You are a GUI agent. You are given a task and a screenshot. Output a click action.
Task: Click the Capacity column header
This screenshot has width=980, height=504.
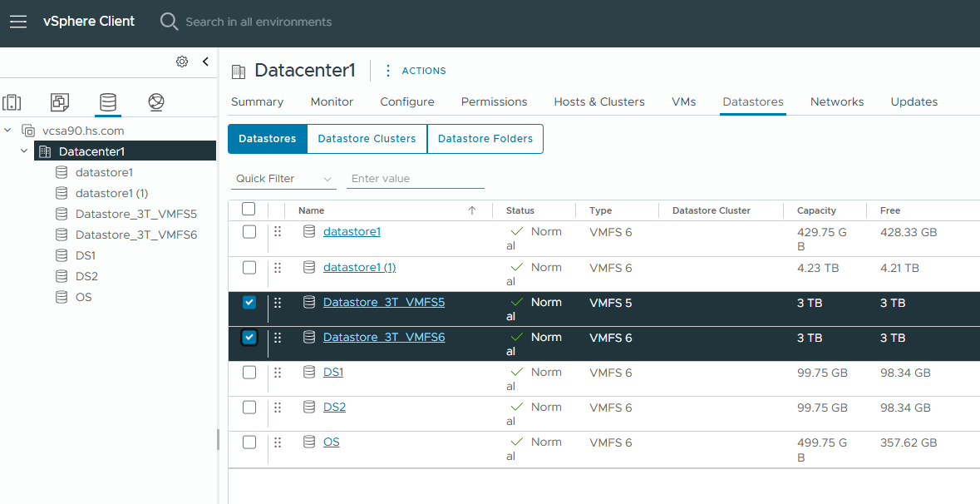click(816, 210)
